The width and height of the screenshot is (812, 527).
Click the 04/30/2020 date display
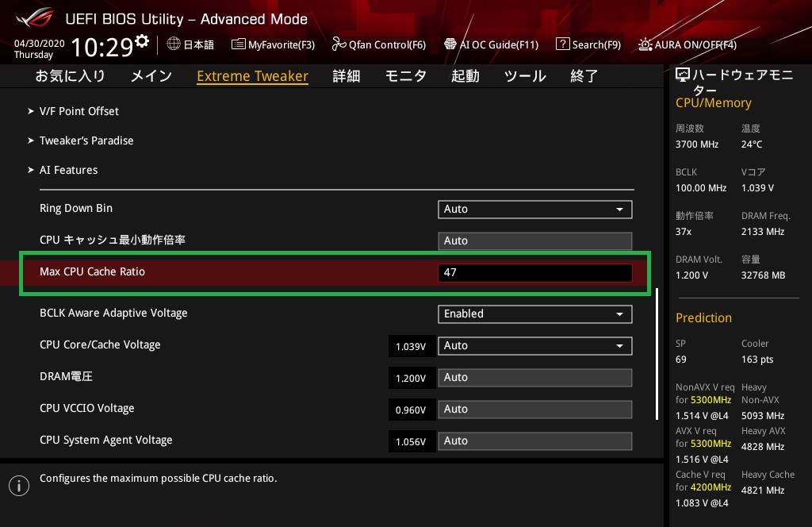pyautogui.click(x=40, y=44)
